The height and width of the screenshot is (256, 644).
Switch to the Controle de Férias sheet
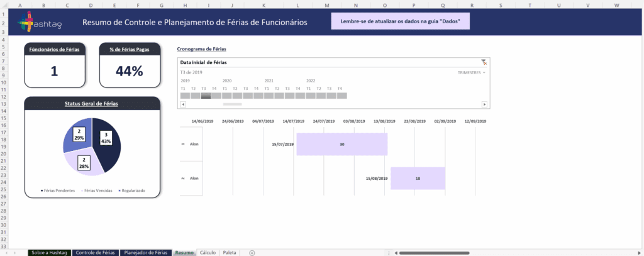tap(96, 253)
